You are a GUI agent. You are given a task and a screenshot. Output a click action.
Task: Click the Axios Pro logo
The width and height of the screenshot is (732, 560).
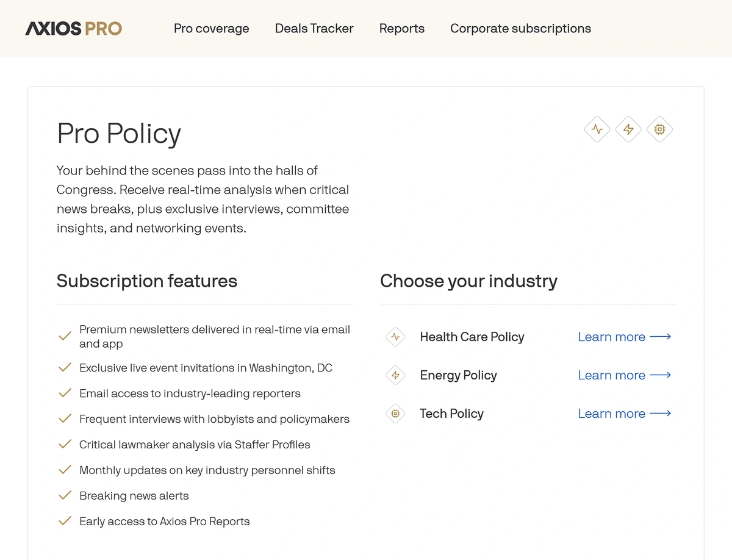[x=74, y=29]
